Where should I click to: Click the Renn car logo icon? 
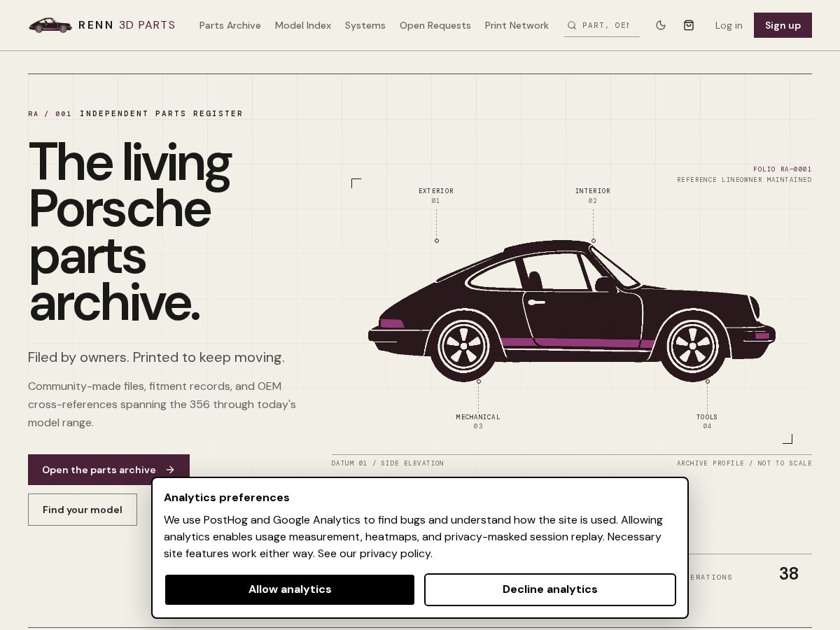pyautogui.click(x=50, y=25)
